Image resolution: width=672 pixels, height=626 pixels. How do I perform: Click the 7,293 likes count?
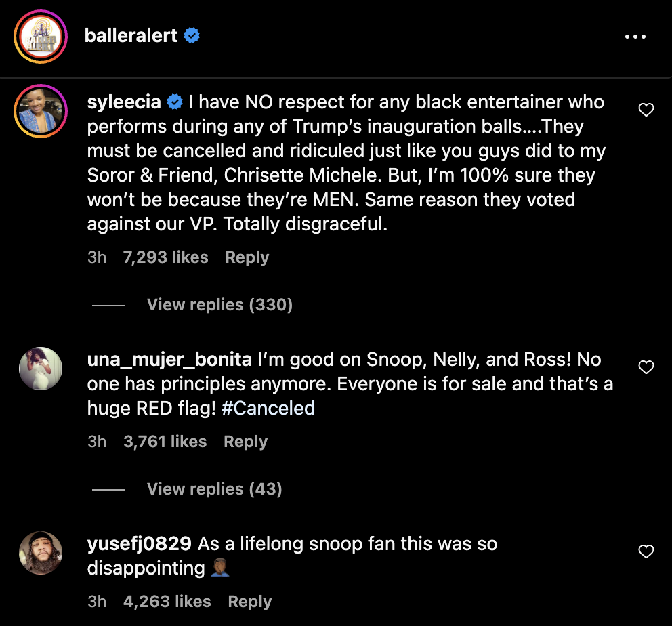pos(165,257)
